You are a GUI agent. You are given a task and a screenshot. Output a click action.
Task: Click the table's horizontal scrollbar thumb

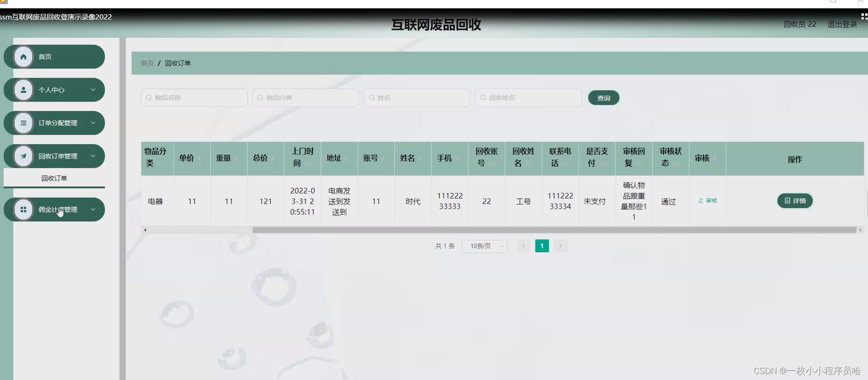pos(554,230)
